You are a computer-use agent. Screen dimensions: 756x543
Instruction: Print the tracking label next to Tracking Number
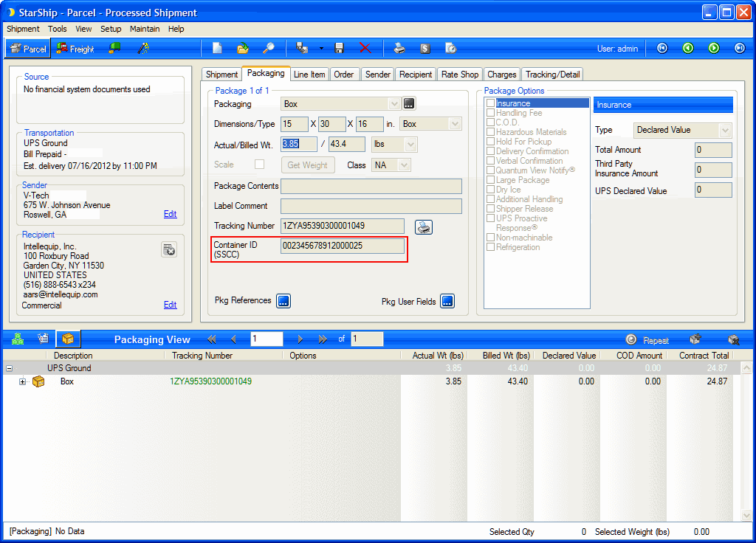tap(424, 226)
